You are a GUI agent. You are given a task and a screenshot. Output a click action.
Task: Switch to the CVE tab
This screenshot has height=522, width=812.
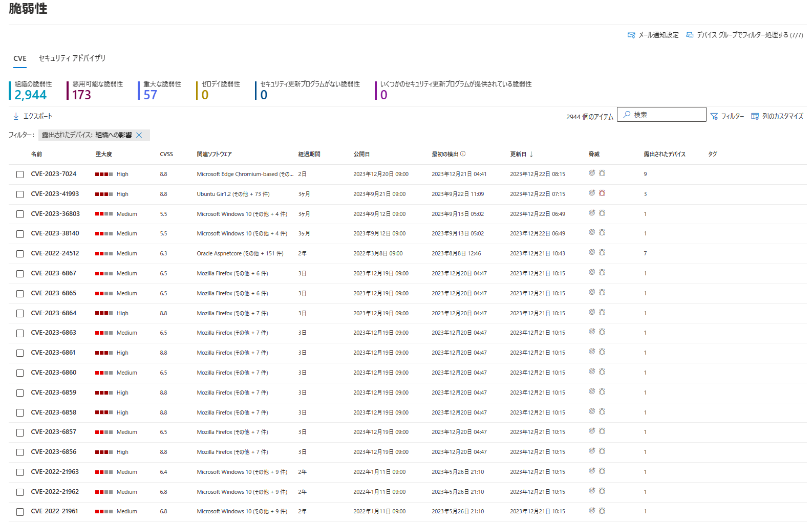(20, 58)
